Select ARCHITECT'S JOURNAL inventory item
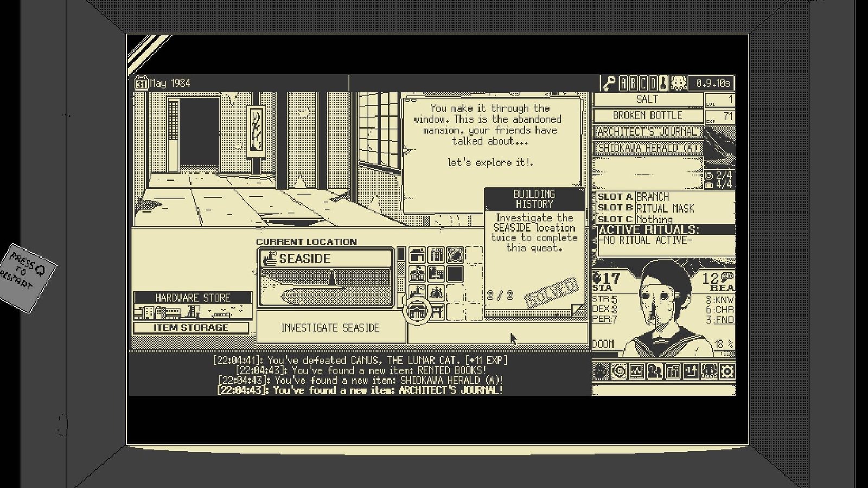868x488 pixels. tap(647, 132)
